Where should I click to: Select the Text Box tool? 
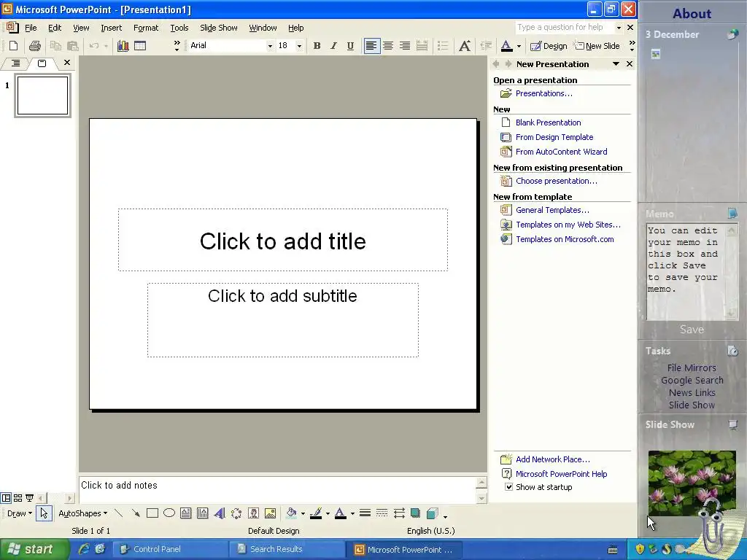[186, 513]
